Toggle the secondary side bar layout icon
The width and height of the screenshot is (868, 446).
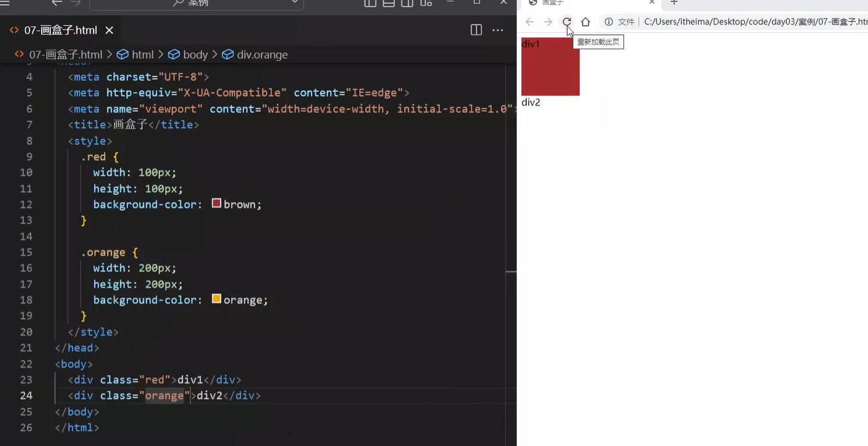(407, 3)
